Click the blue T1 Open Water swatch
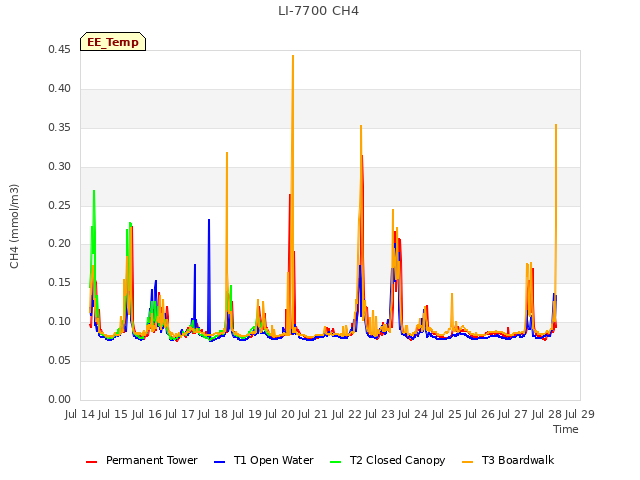 point(220,462)
